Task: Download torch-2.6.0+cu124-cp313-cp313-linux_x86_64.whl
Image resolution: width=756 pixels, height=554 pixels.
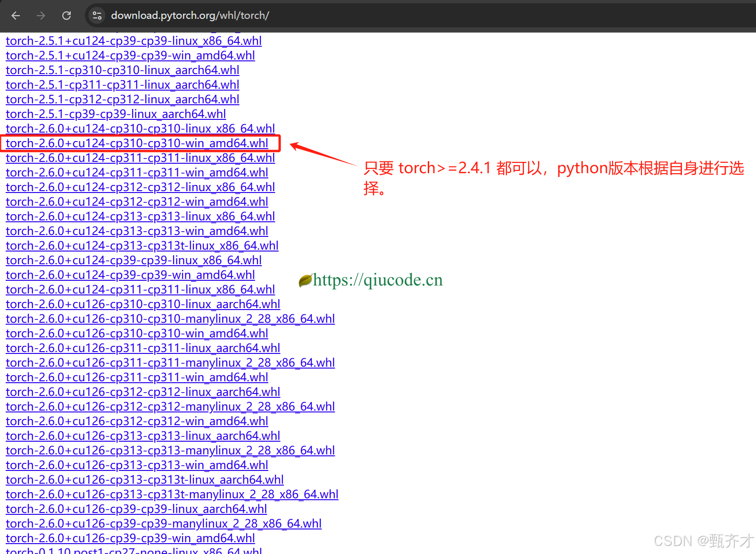Action: 140,217
